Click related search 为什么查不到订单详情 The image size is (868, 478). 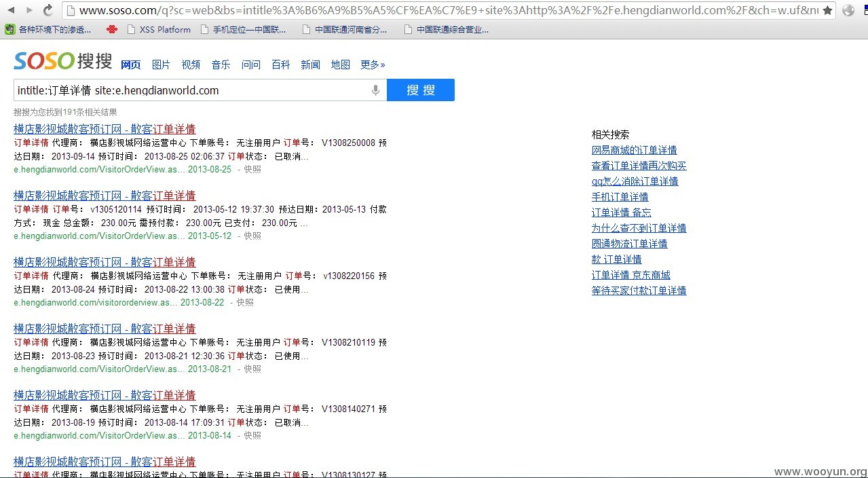tap(639, 228)
